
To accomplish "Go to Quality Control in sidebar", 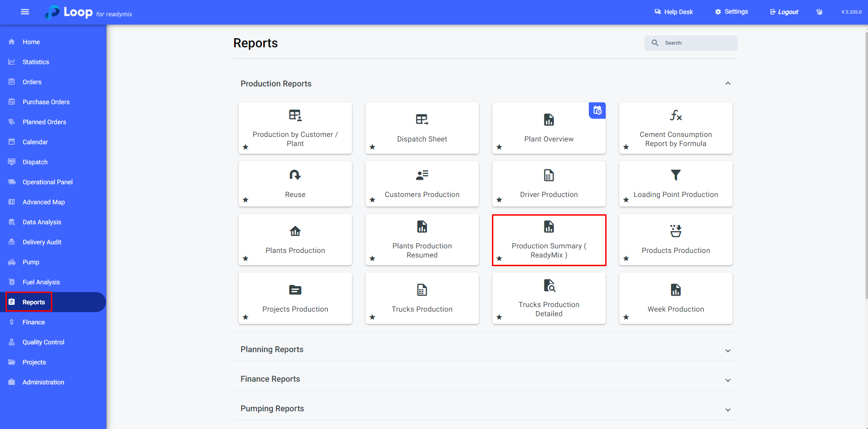I will coord(43,342).
